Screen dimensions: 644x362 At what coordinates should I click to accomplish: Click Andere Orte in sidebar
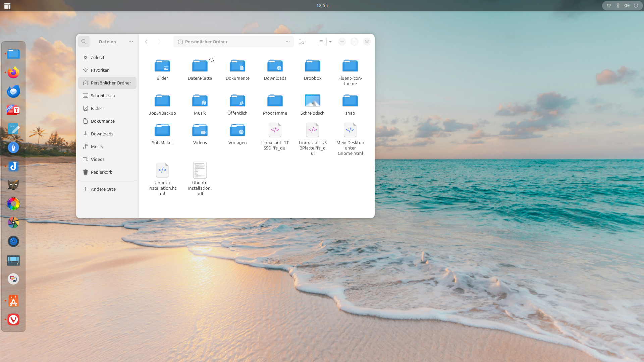tap(107, 189)
